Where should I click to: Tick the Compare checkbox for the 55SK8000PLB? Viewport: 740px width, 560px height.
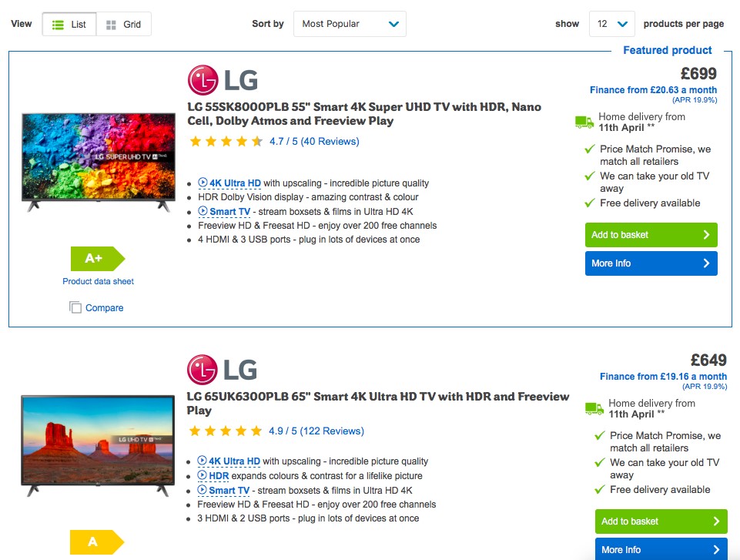(x=75, y=307)
